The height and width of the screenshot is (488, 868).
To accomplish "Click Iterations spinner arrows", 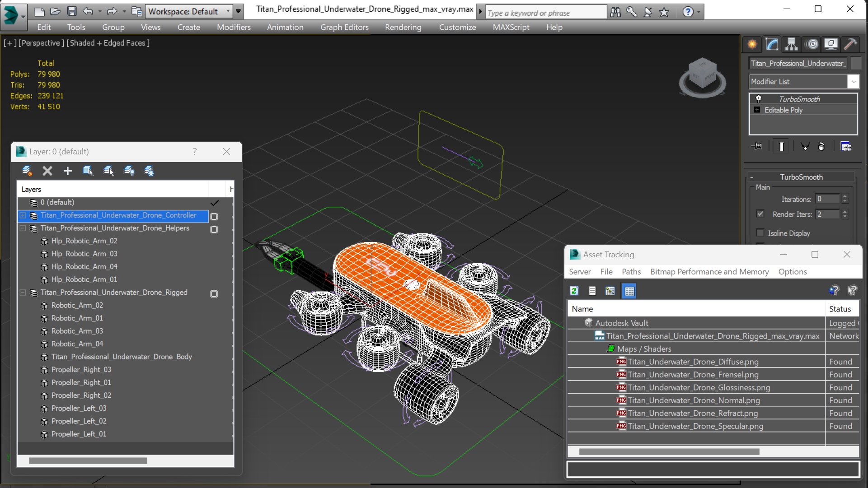I will coord(845,199).
